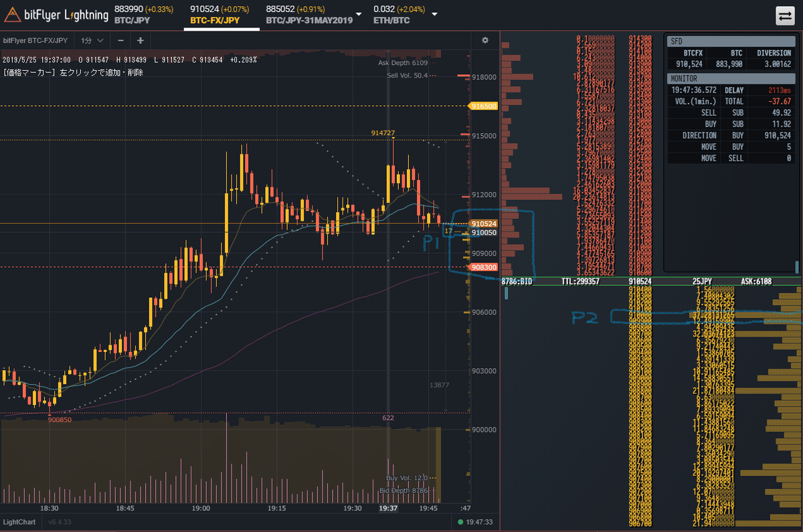Click the green connection status dot
Image resolution: width=803 pixels, height=532 pixels.
(x=460, y=522)
